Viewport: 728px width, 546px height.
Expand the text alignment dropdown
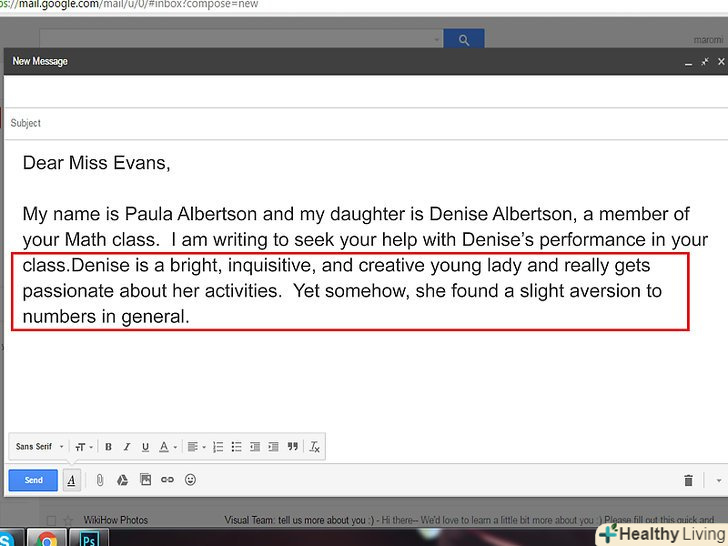(x=195, y=447)
